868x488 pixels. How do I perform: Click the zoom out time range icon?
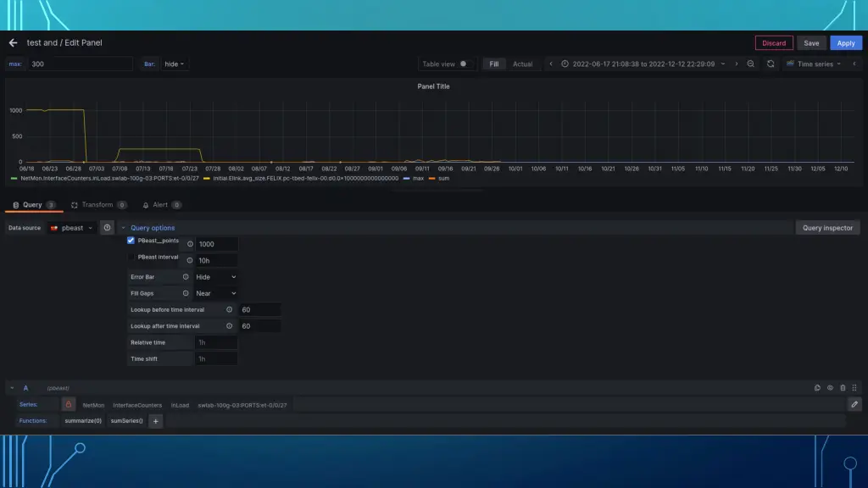[751, 64]
